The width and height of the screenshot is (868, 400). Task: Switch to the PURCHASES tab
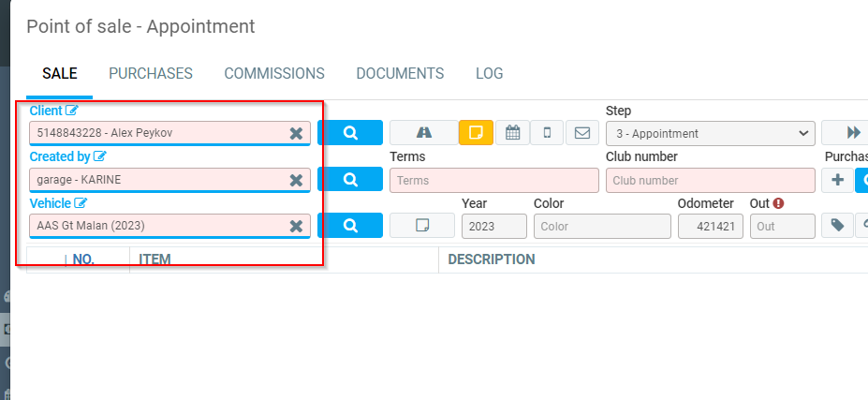pos(151,73)
